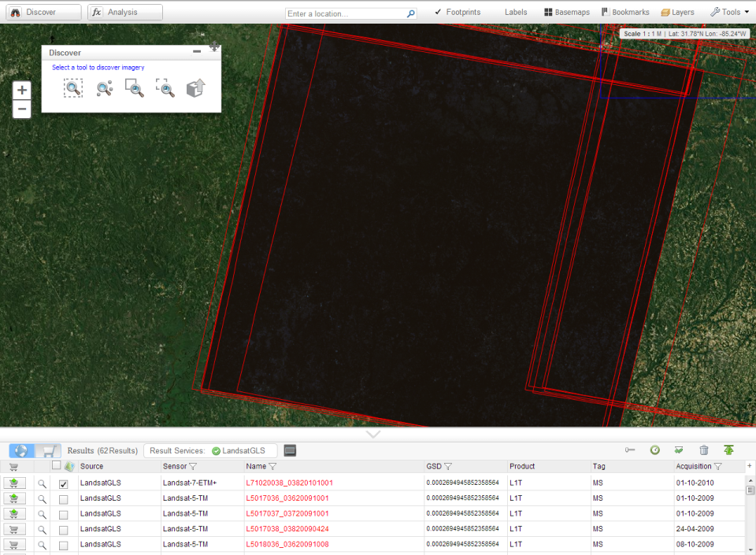Open the Analysis tab
Image resolution: width=756 pixels, height=555 pixels.
pos(125,12)
